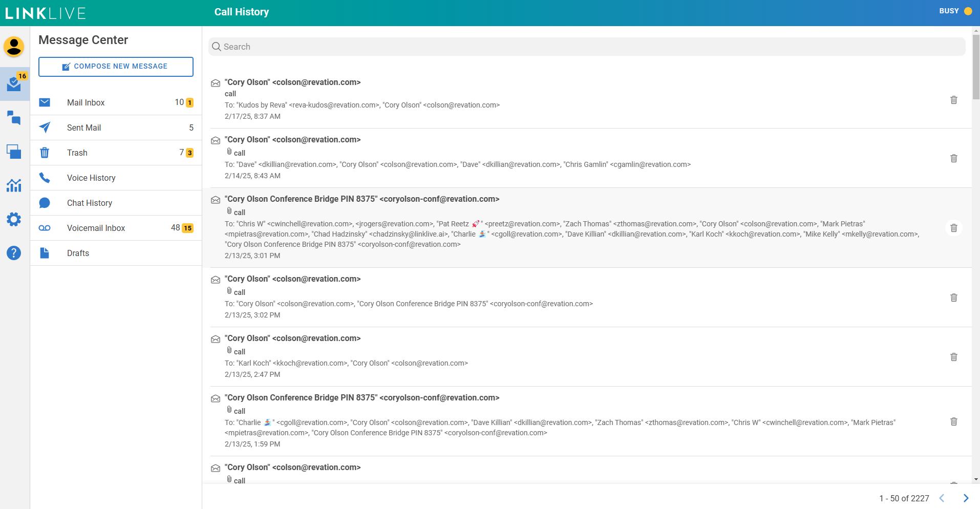Image resolution: width=980 pixels, height=509 pixels.
Task: Go to next page of call history
Action: click(966, 498)
